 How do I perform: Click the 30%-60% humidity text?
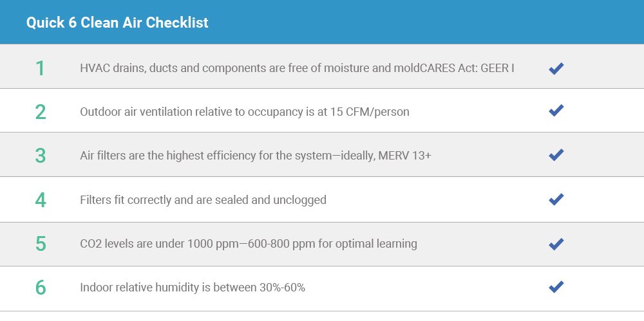click(x=192, y=288)
